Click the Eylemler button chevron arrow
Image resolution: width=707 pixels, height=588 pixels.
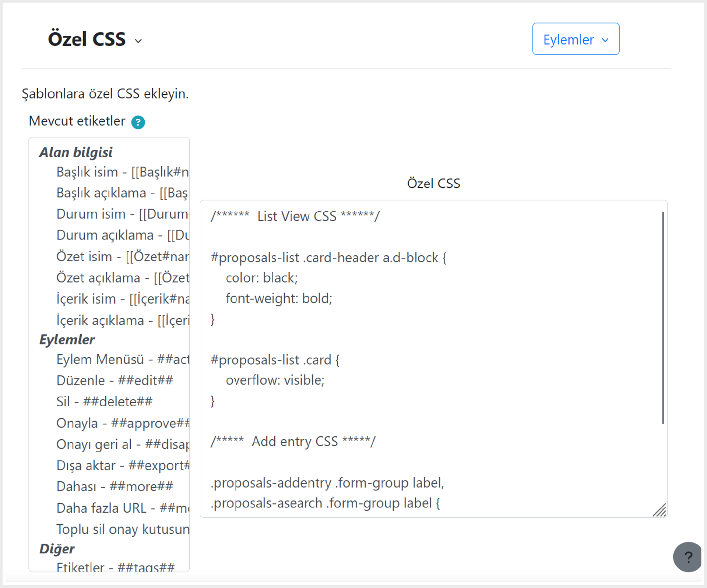(x=605, y=40)
